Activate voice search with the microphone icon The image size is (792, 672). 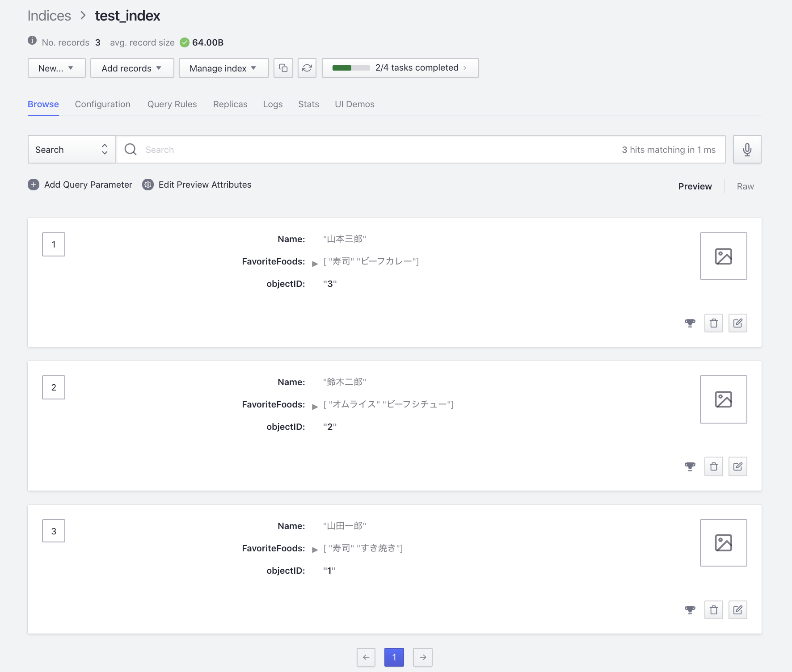[x=746, y=149]
